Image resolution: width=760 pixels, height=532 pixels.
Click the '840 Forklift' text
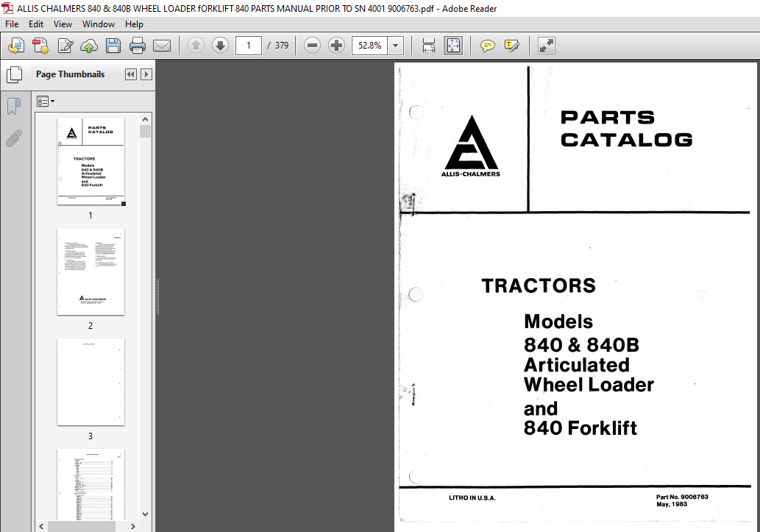[580, 428]
